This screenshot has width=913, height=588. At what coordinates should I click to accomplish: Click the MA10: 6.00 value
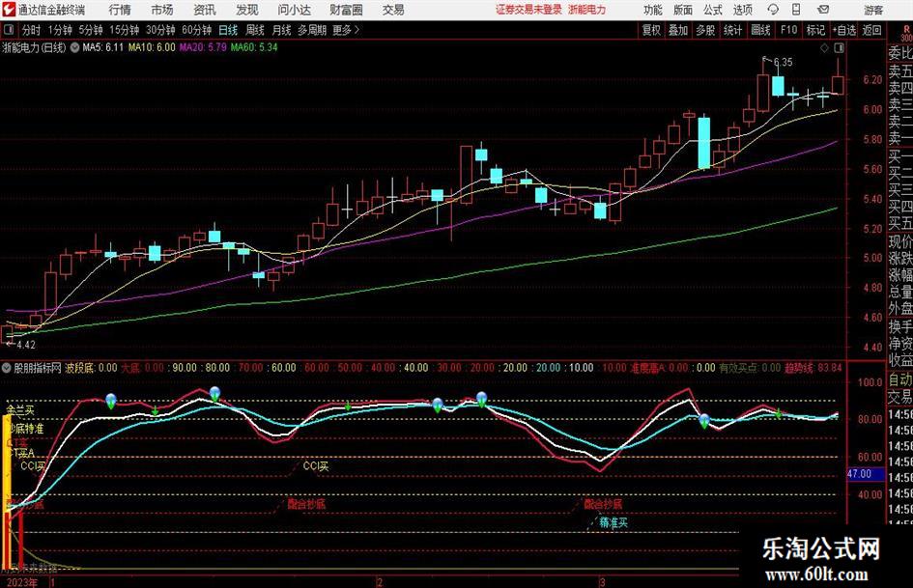click(152, 47)
